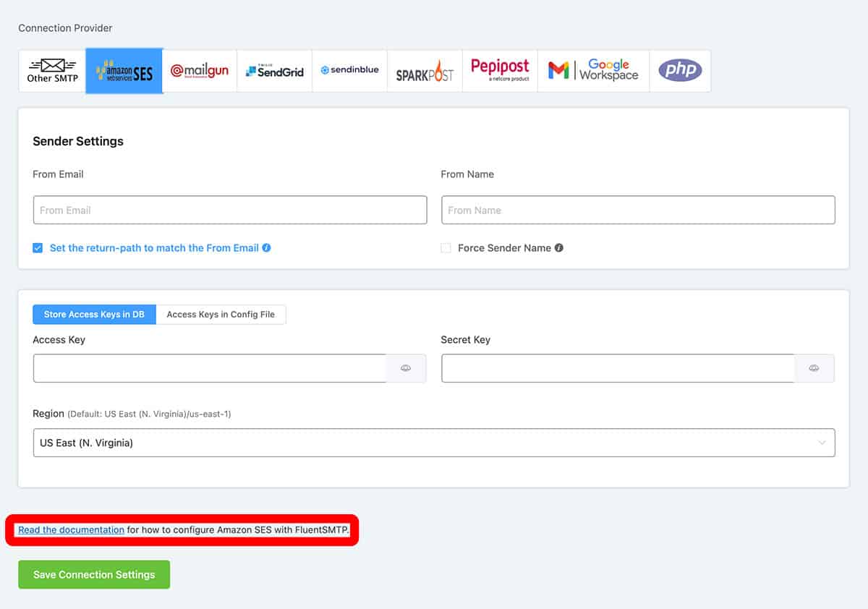
Task: Focus the From Email field
Action: 230,210
